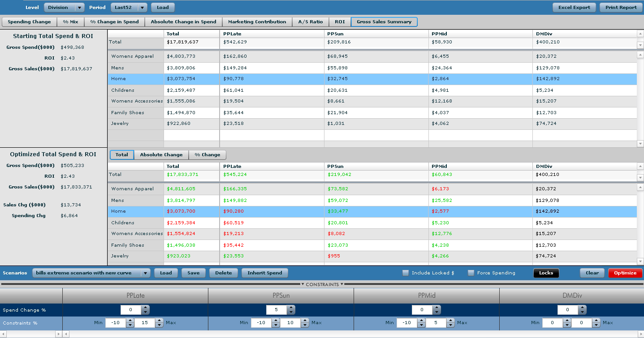Click the PPLate Spend Change % input field
The height and width of the screenshot is (338, 644).
[x=131, y=310]
